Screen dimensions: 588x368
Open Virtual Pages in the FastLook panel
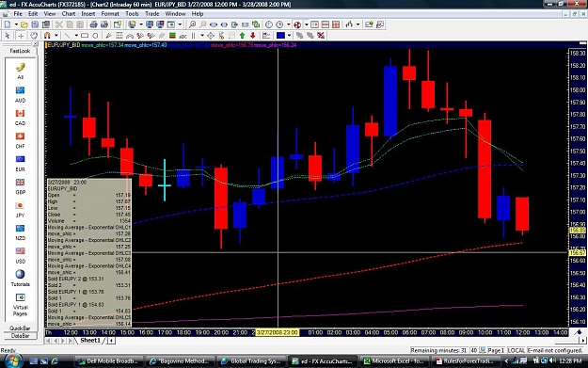(x=21, y=305)
